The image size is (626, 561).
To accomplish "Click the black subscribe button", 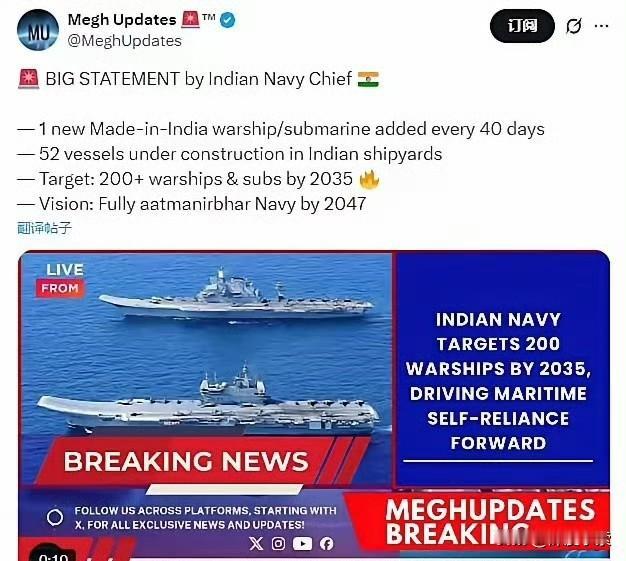I will [522, 26].
